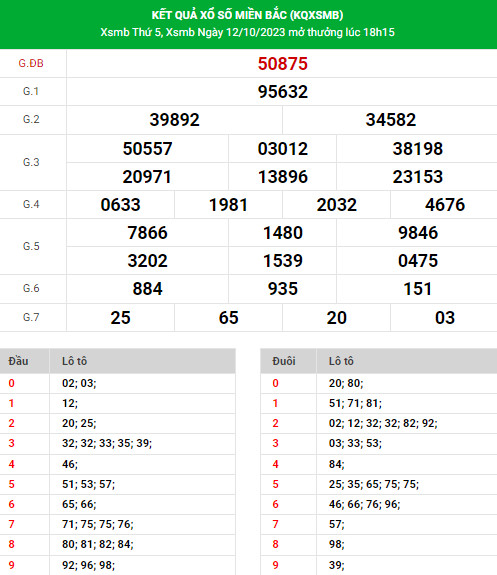Select the G.3 number 50557
The image size is (497, 575).
(x=147, y=149)
